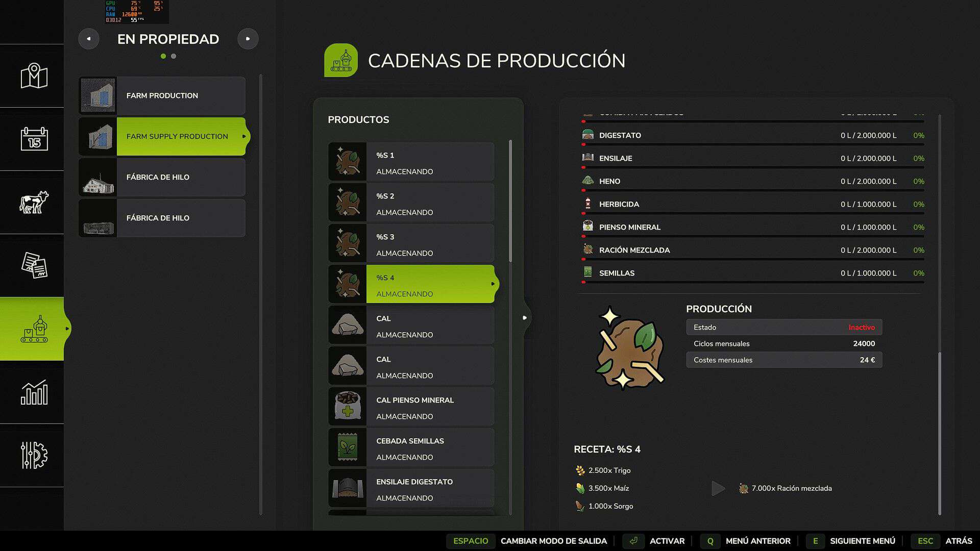Select Farm Production from the owned list
Viewport: 980px width, 551px height.
pyautogui.click(x=162, y=96)
